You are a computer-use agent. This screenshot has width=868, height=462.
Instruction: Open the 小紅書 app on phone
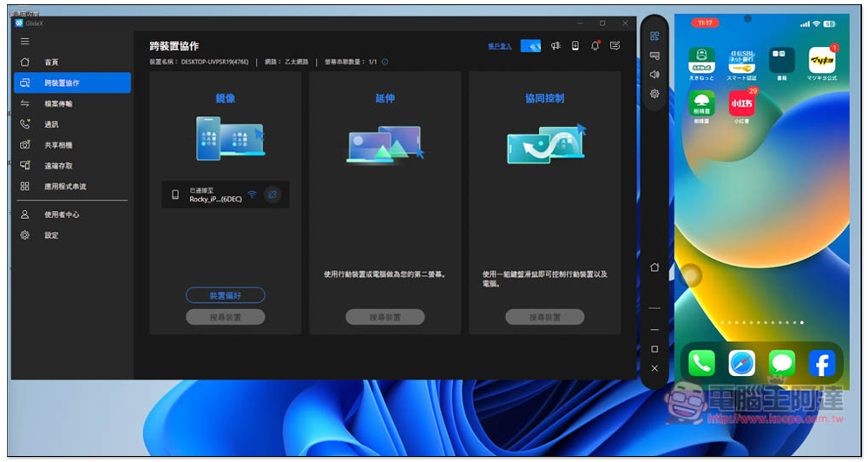click(x=742, y=103)
